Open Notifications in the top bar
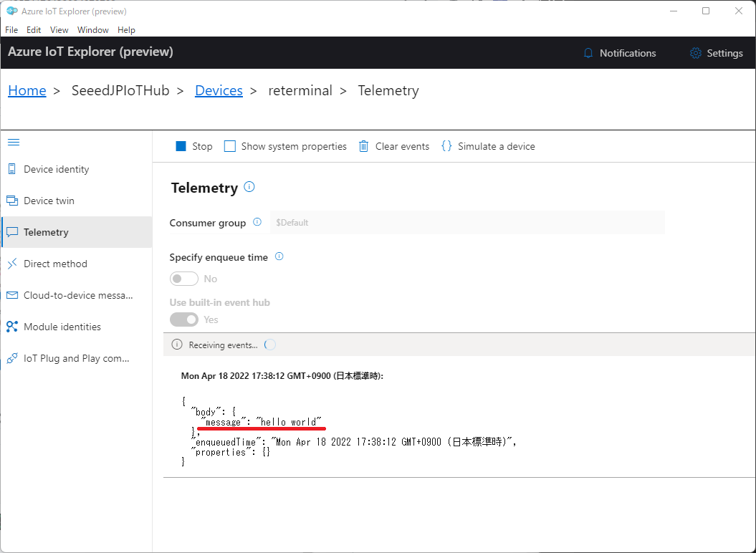Viewport: 756px width, 553px height. click(619, 53)
